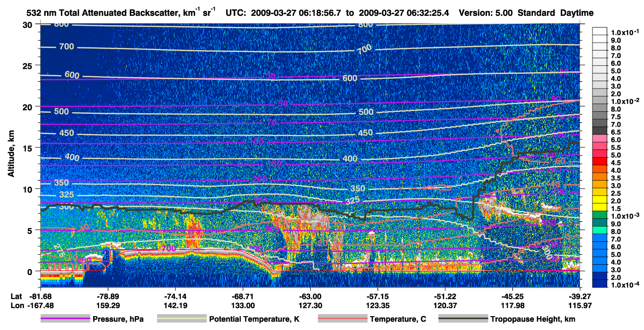644x330 pixels.
Task: Click the 'Temperature, C' legend label
Action: (x=398, y=319)
